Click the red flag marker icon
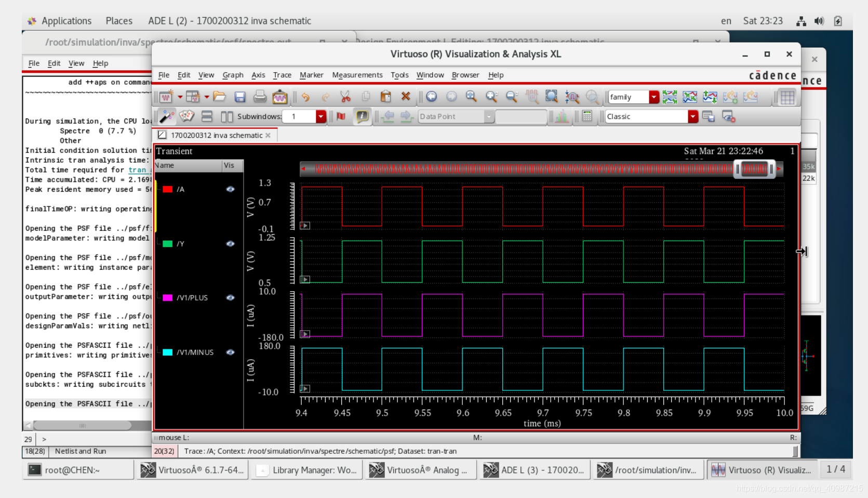 point(341,116)
